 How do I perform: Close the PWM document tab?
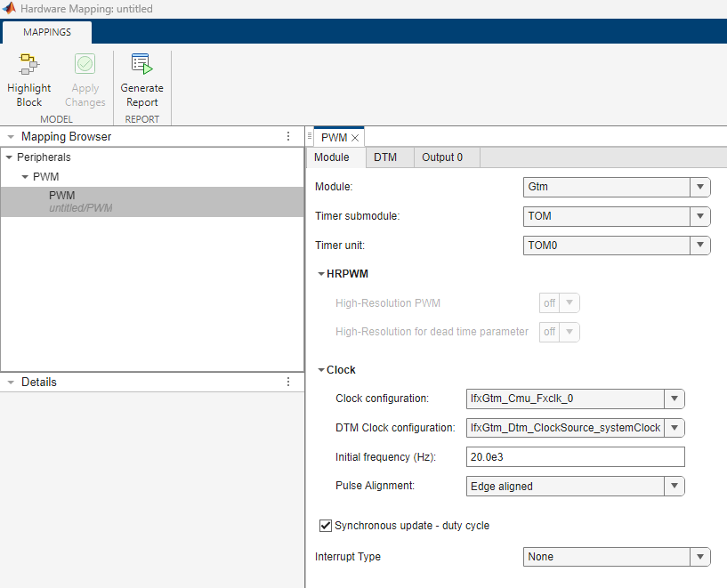[355, 138]
